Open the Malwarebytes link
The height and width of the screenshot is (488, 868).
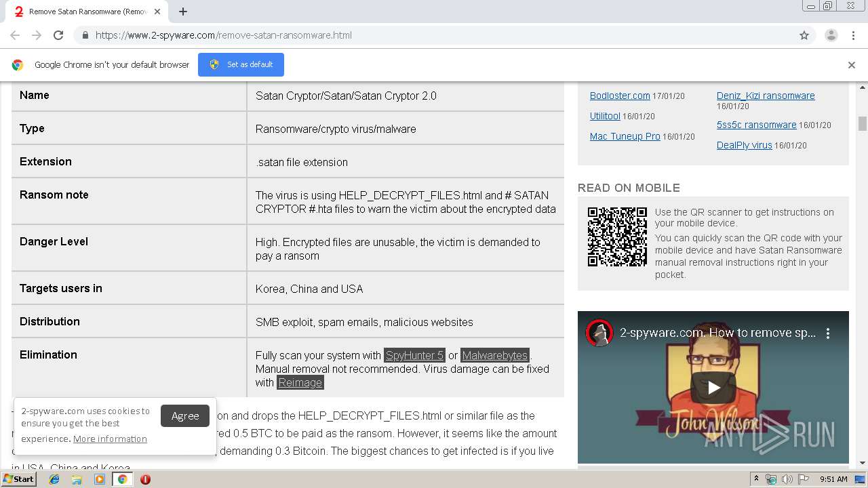[495, 355]
